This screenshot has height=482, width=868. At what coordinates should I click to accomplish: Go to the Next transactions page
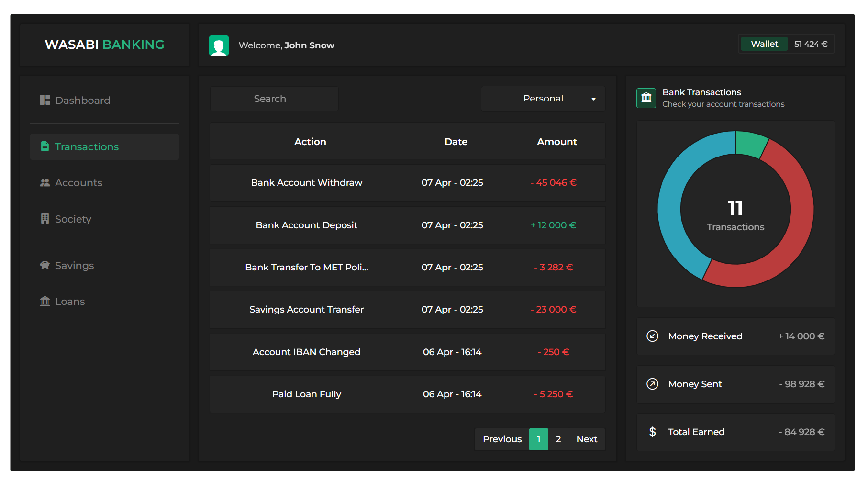click(x=587, y=439)
